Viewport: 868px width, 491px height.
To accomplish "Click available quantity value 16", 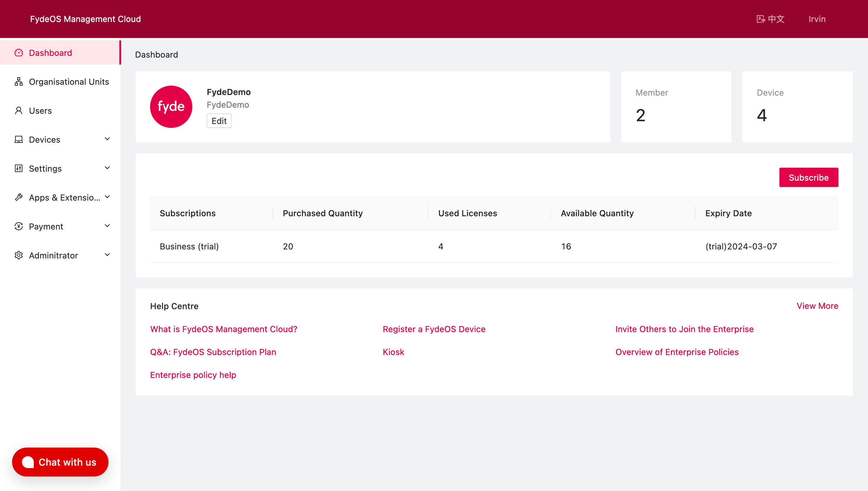I will (566, 246).
